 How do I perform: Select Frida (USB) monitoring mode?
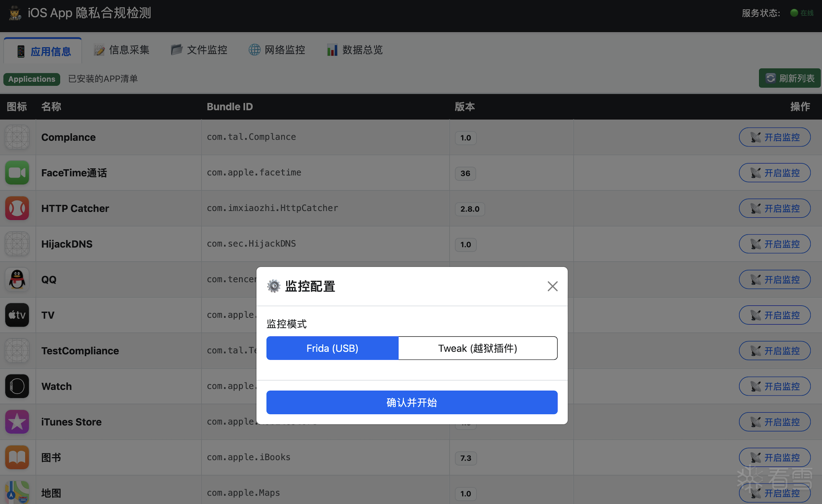click(x=332, y=348)
